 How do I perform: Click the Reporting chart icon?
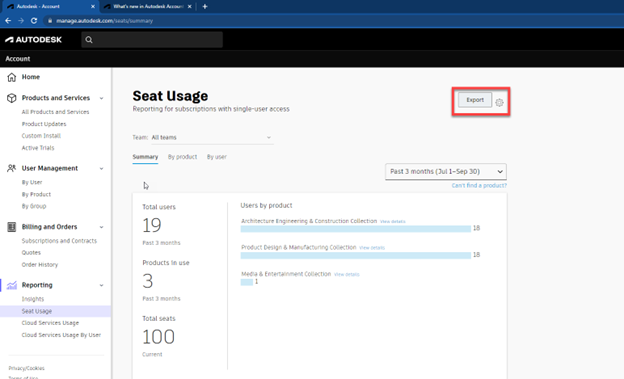(x=12, y=285)
